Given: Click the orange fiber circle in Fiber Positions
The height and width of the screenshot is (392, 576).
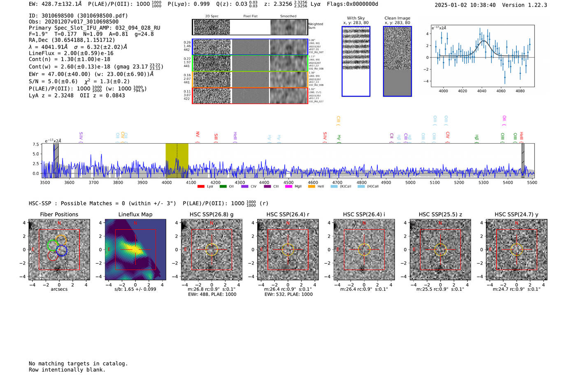Looking at the screenshot, I should pos(61,240).
